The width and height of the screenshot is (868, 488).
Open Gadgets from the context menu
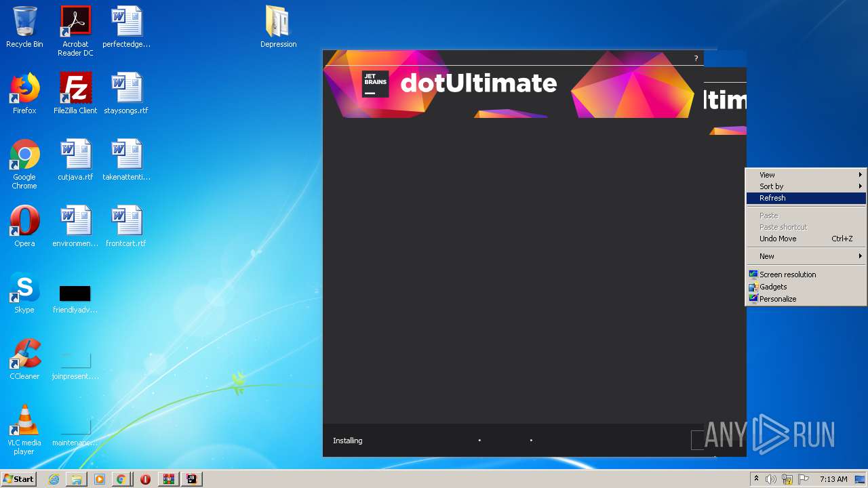pos(806,287)
